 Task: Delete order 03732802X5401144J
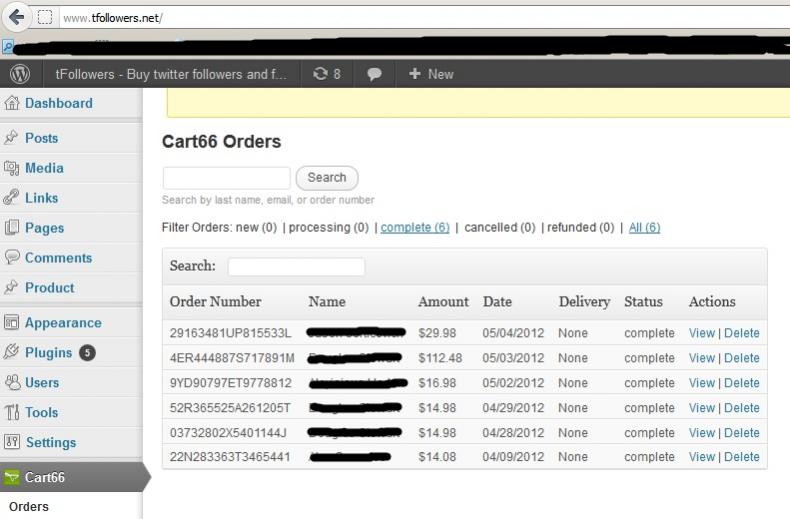pos(742,433)
